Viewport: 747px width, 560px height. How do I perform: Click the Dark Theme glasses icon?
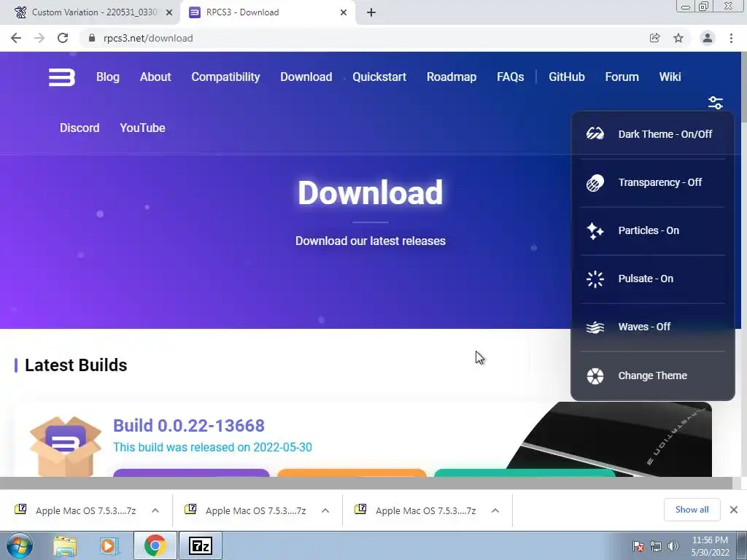tap(595, 134)
